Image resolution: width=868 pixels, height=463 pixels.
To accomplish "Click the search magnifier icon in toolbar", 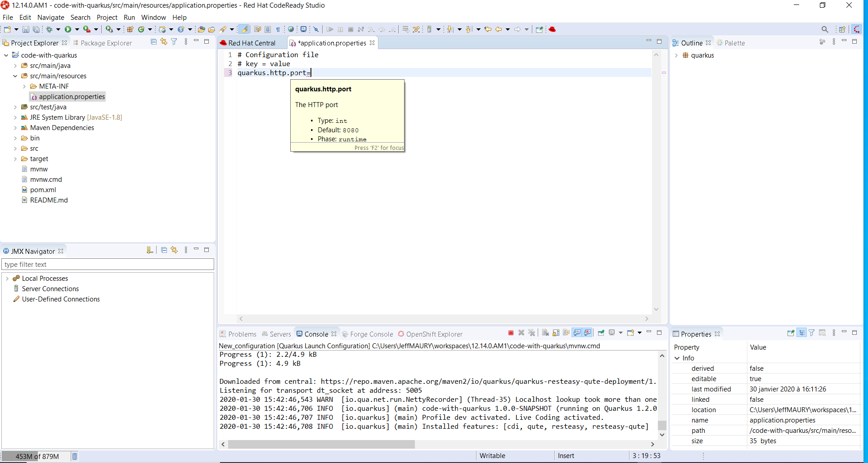I will click(824, 29).
